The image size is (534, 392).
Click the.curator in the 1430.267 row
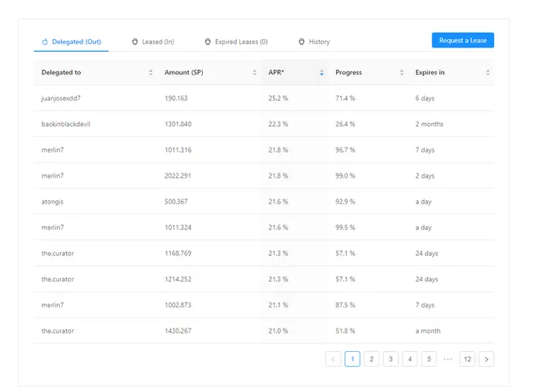(58, 331)
